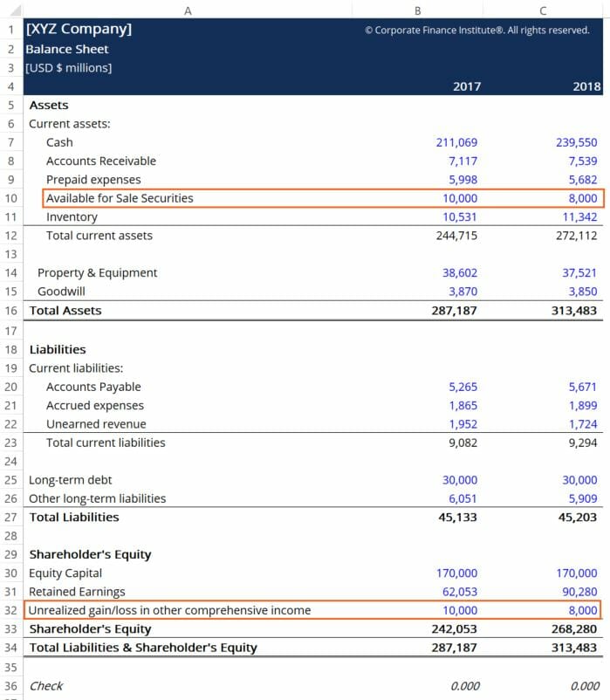
Task: Select column A header
Action: coord(188,10)
